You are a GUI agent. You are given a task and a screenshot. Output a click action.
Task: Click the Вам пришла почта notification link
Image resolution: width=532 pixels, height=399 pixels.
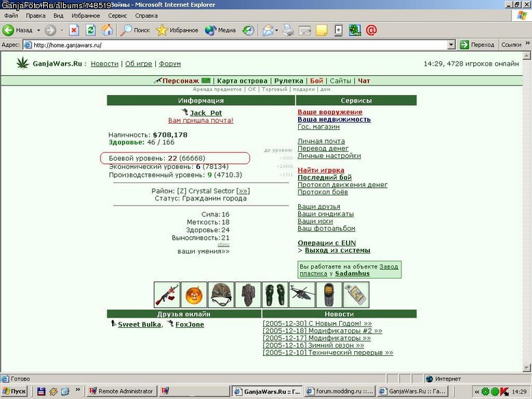click(200, 120)
